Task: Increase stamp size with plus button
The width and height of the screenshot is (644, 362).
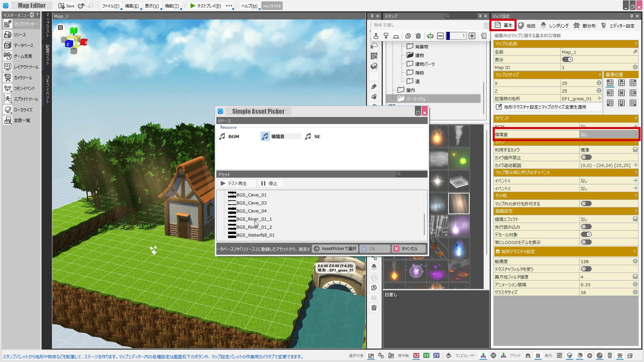Action: pyautogui.click(x=472, y=36)
